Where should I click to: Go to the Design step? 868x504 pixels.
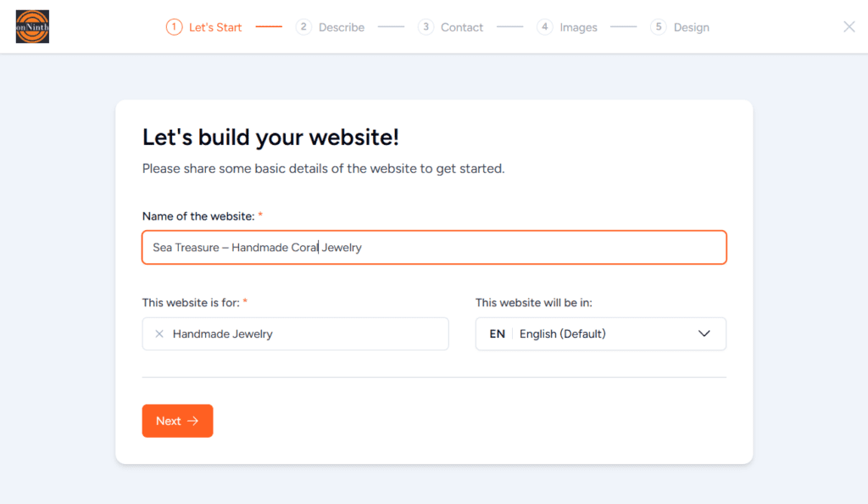691,27
